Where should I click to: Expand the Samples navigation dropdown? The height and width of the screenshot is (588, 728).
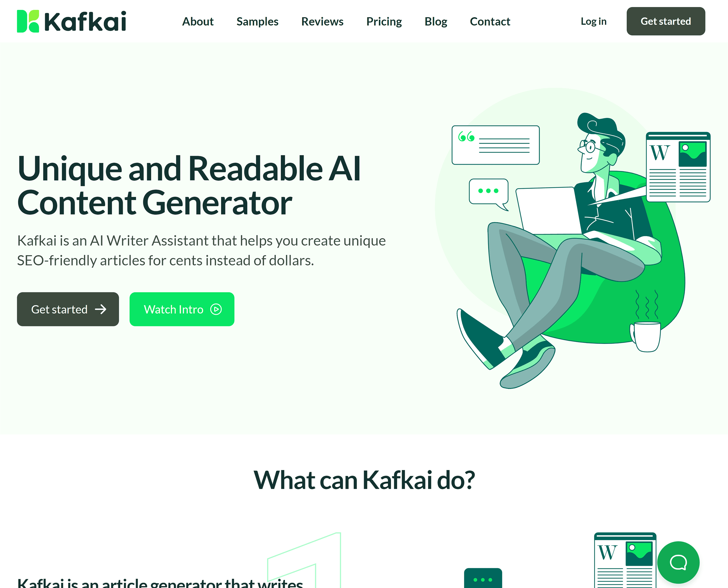coord(257,20)
